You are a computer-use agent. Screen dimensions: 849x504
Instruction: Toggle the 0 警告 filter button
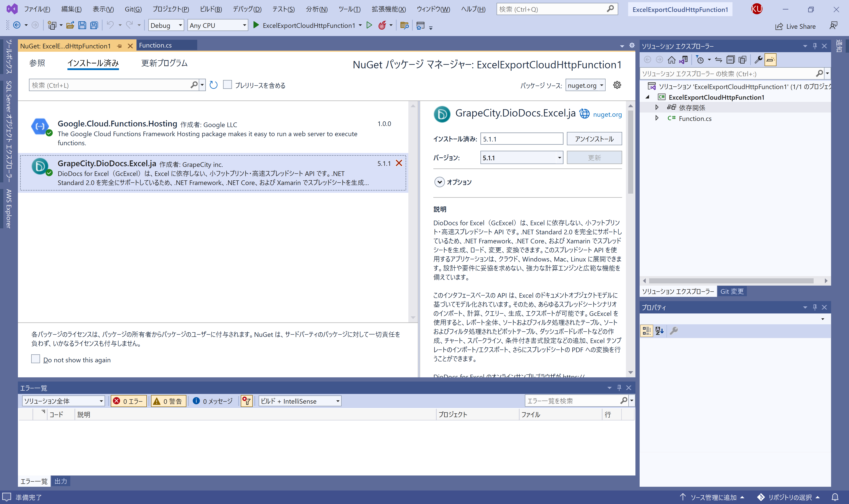pos(168,401)
